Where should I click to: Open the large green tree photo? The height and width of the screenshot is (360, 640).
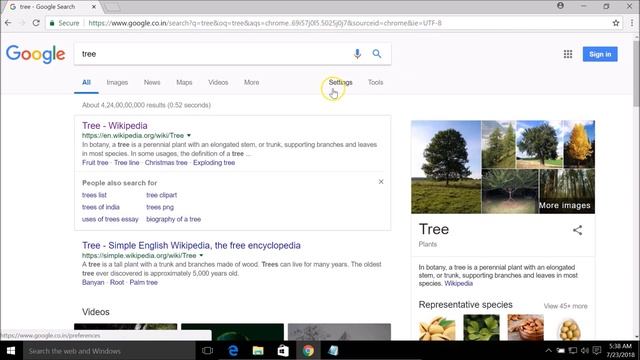tap(446, 167)
